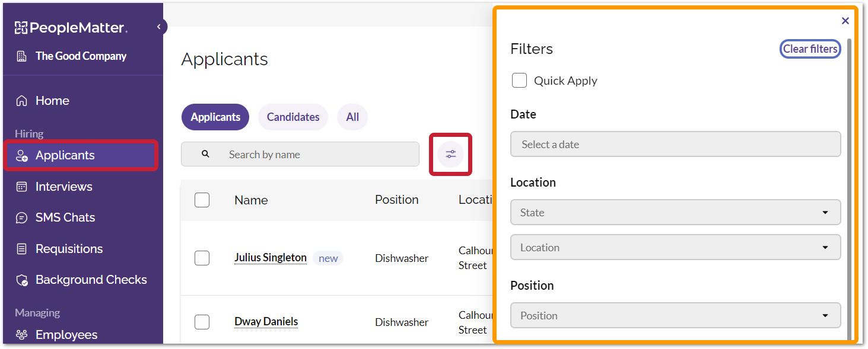Open the State dropdown under Location
Viewport: 868px width, 349px height.
(x=675, y=212)
